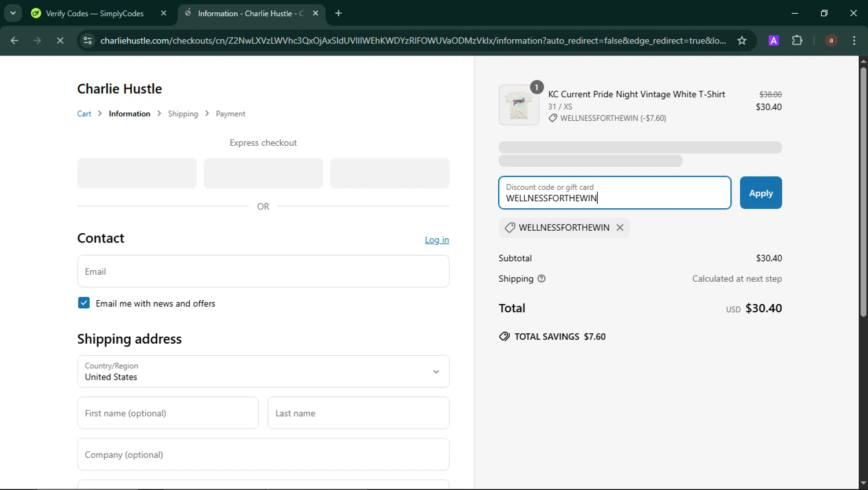Focus the Email input field
Screen dimensions: 868x490
click(263, 271)
